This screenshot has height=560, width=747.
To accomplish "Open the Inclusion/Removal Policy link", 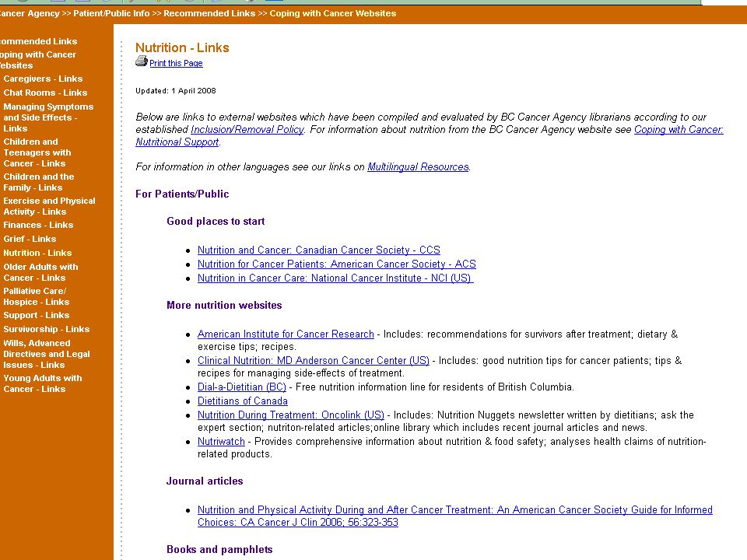I will coord(247,130).
